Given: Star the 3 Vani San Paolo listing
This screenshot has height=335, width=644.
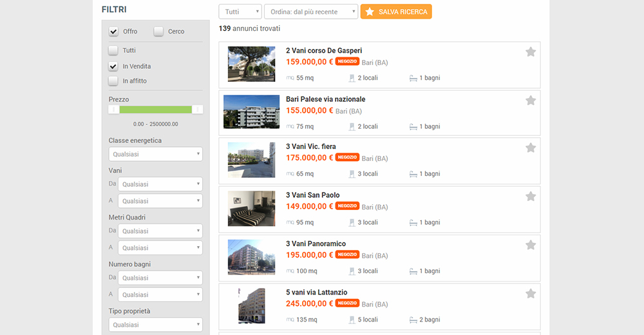Looking at the screenshot, I should (x=531, y=196).
